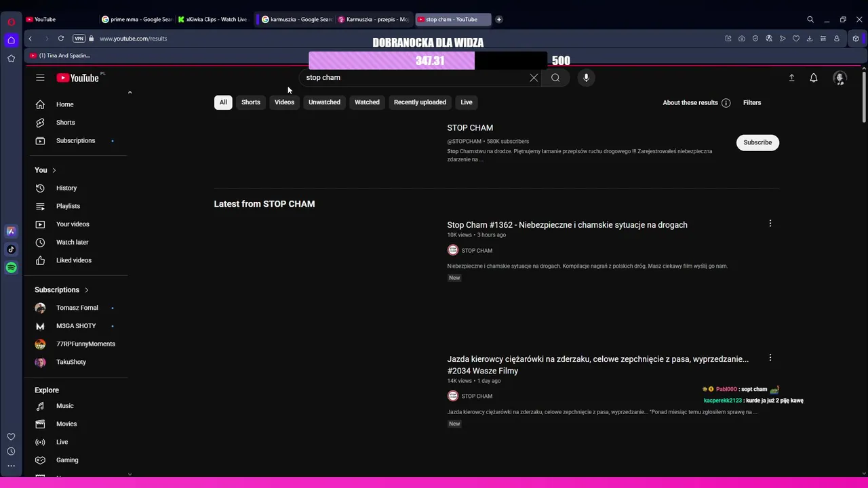Screen dimensions: 868x488
Task: Open the STOP CHAM channel title link
Action: tap(470, 128)
